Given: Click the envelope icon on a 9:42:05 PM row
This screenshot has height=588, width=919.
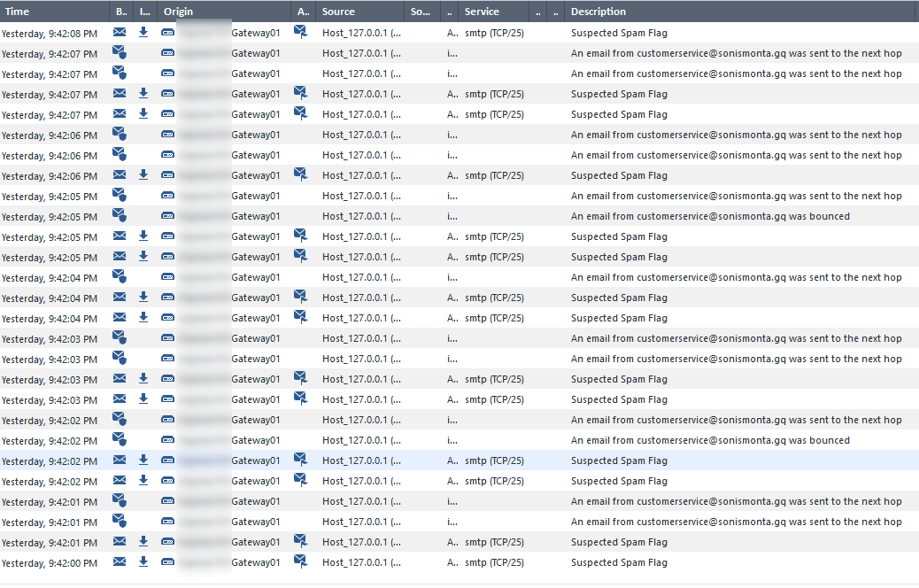Looking at the screenshot, I should (119, 236).
